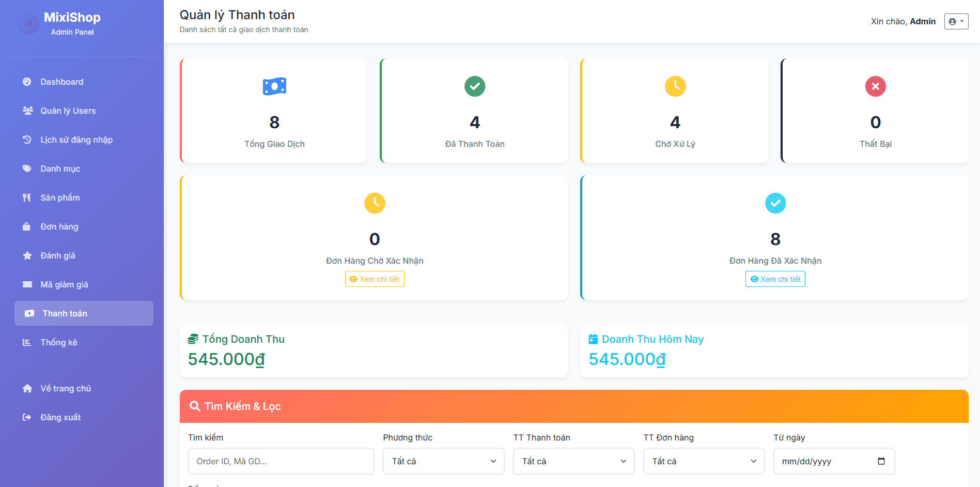
Task: Click the Thanh toán money icon in sidebar
Action: click(29, 313)
